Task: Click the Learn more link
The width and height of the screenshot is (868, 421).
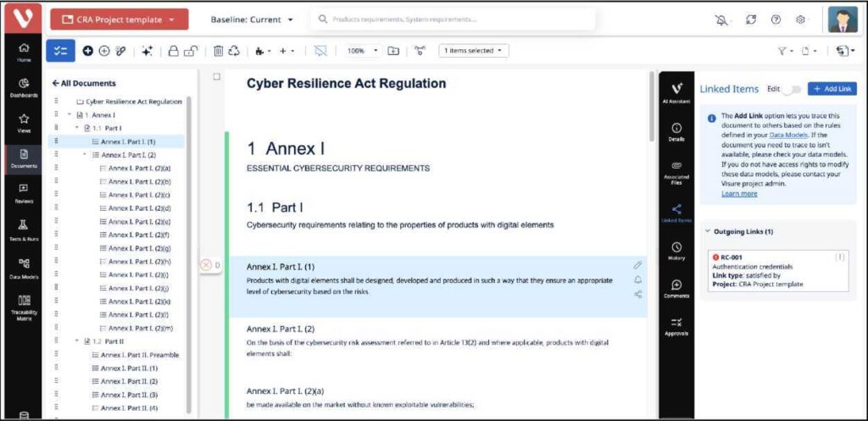Action: 739,194
